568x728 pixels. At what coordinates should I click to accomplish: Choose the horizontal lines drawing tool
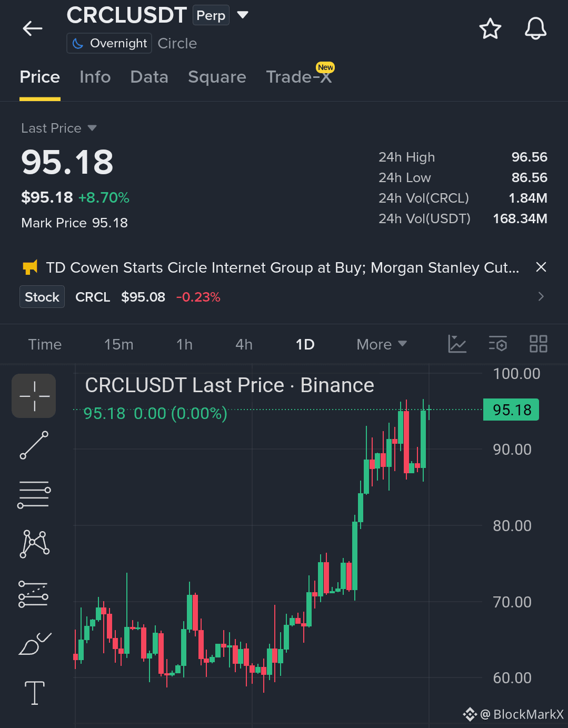pos(34,494)
